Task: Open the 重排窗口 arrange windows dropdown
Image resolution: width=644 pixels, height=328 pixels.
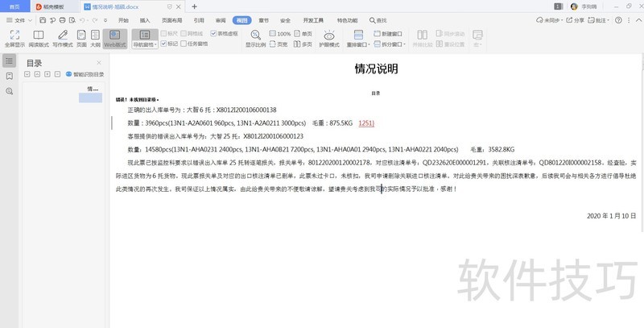Action: click(358, 44)
